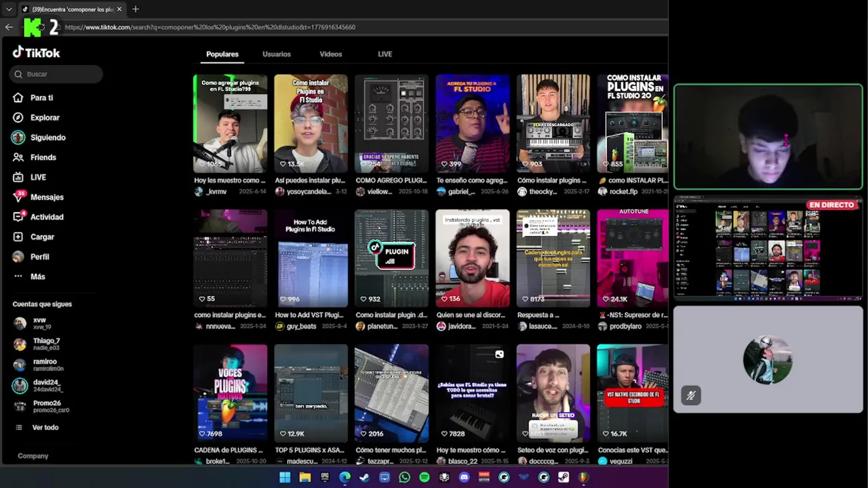Switch to Usuarios tab
The width and height of the screenshot is (868, 488).
(277, 54)
